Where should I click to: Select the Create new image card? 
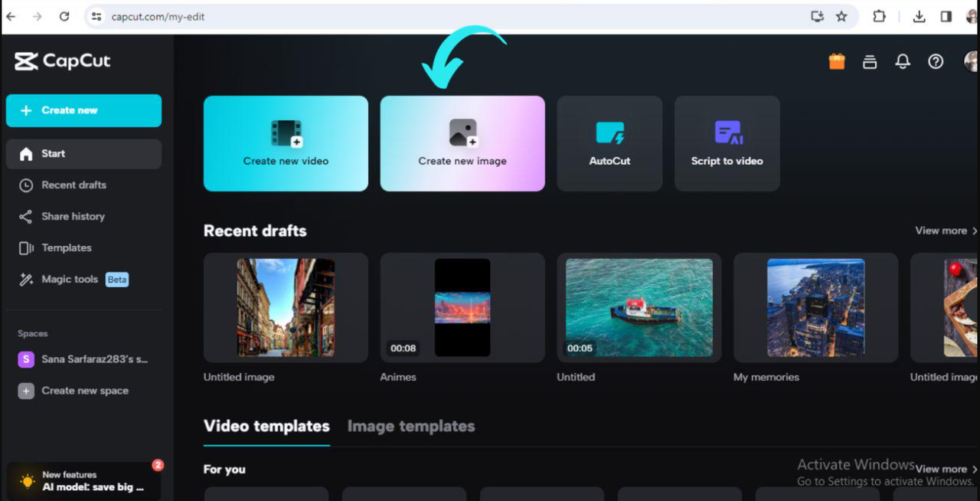pyautogui.click(x=462, y=143)
